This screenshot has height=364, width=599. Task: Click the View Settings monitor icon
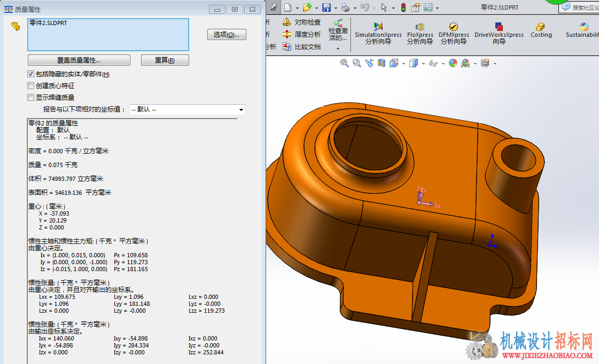pos(485,63)
